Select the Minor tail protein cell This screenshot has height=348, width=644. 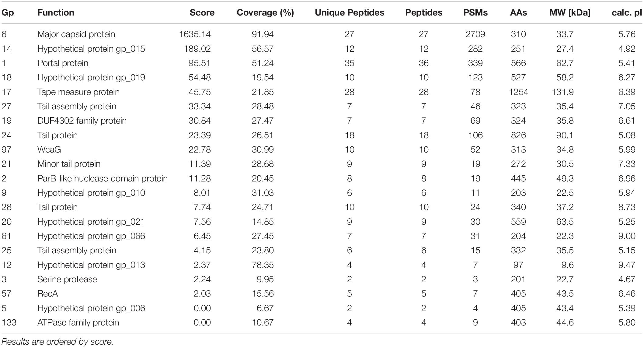pos(69,164)
